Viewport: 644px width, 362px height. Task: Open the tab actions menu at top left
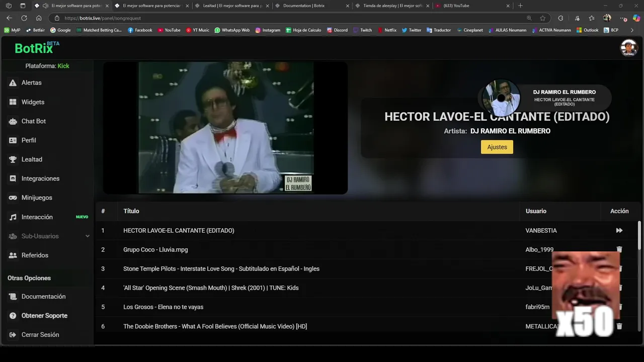tap(23, 6)
